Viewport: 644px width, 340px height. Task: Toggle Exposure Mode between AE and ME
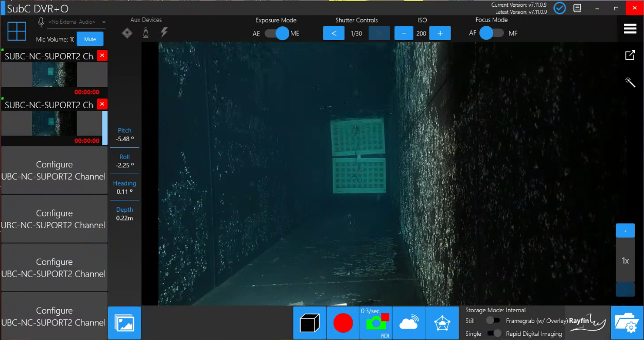[277, 33]
